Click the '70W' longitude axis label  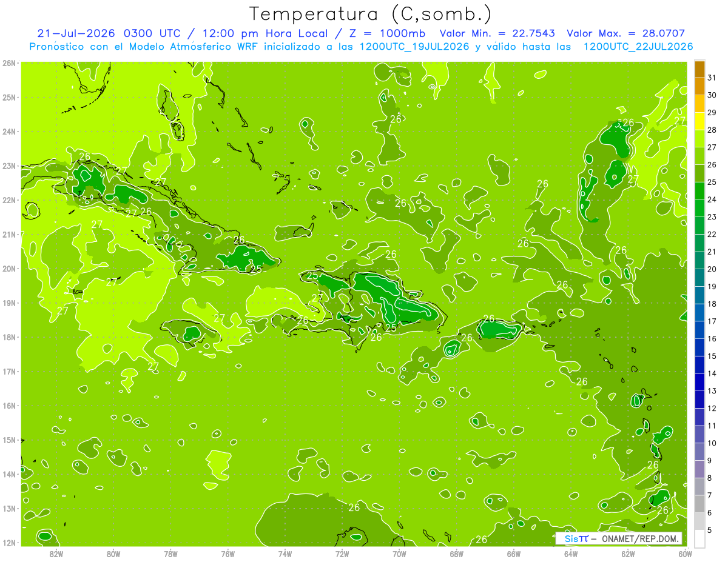pos(399,554)
